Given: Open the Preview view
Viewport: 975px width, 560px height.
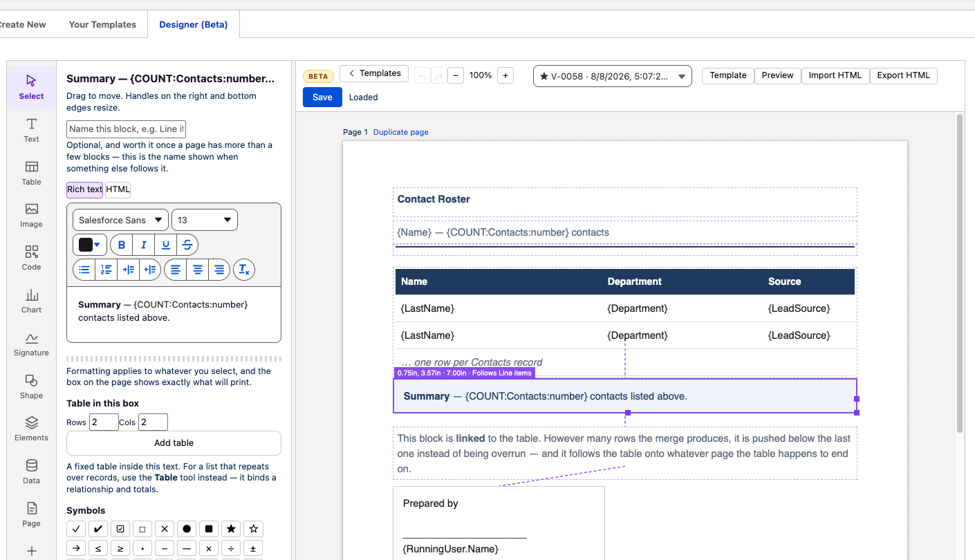Looking at the screenshot, I should tap(778, 75).
